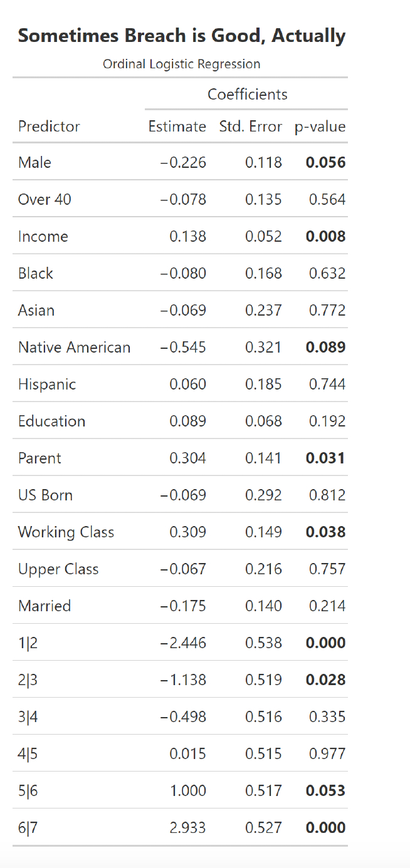Screen dimensions: 410x868
Task: Click the 'US Born' row label
Action: [x=45, y=495]
